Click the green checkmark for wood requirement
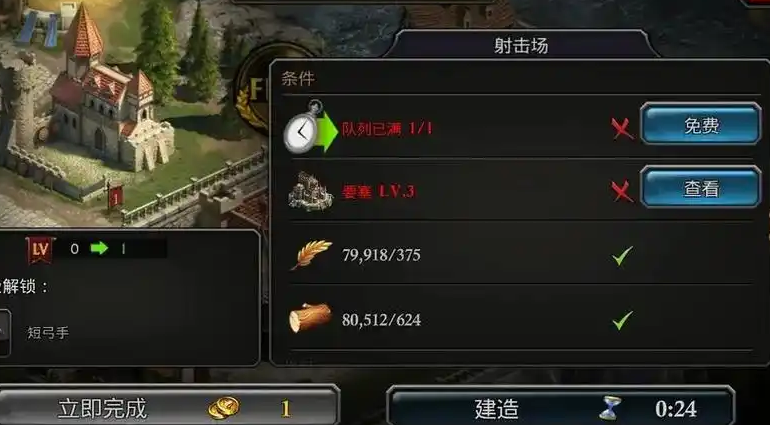The image size is (770, 425). pyautogui.click(x=622, y=320)
